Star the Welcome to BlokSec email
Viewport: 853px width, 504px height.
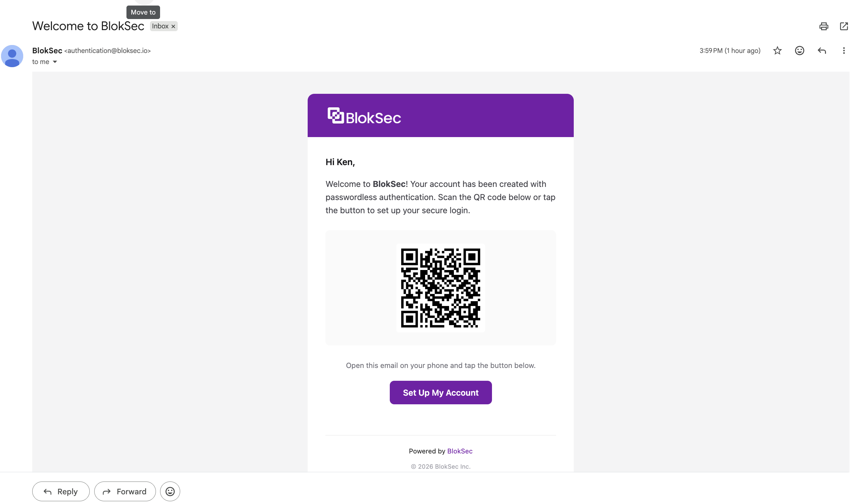click(777, 51)
